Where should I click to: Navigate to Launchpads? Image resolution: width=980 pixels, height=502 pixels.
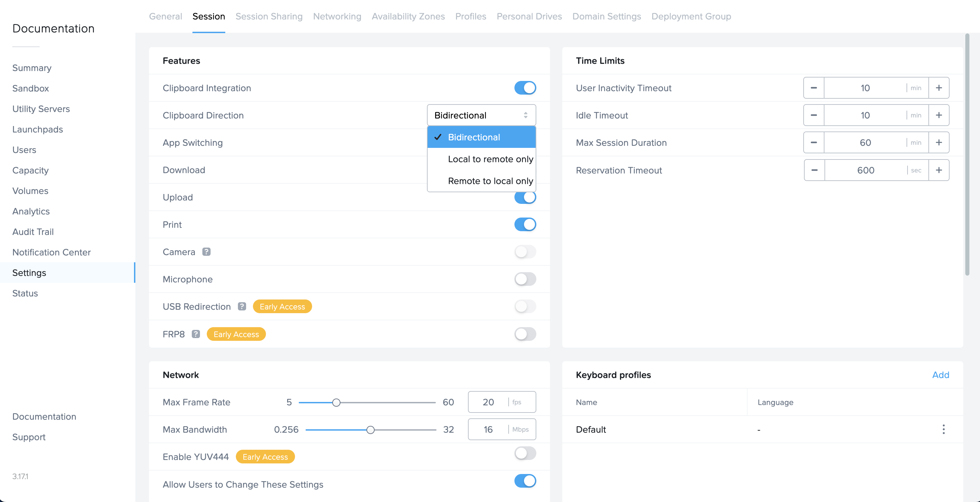(38, 129)
